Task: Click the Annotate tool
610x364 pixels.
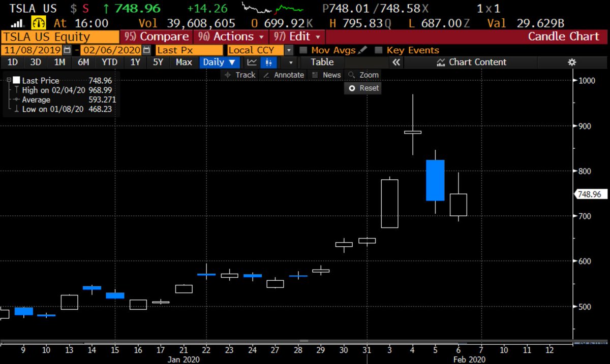Action: pos(284,75)
